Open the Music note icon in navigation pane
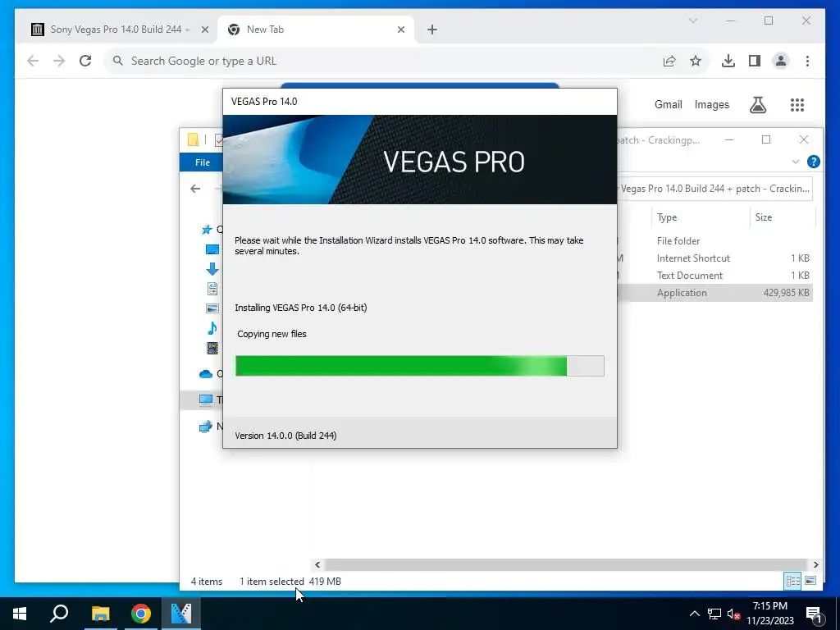The width and height of the screenshot is (840, 630). point(212,328)
